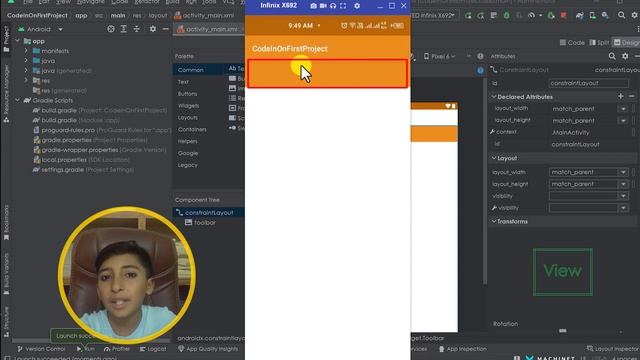The height and width of the screenshot is (360, 640).
Task: Open Search Everywhere magnifier in main toolbar
Action: pos(621,16)
